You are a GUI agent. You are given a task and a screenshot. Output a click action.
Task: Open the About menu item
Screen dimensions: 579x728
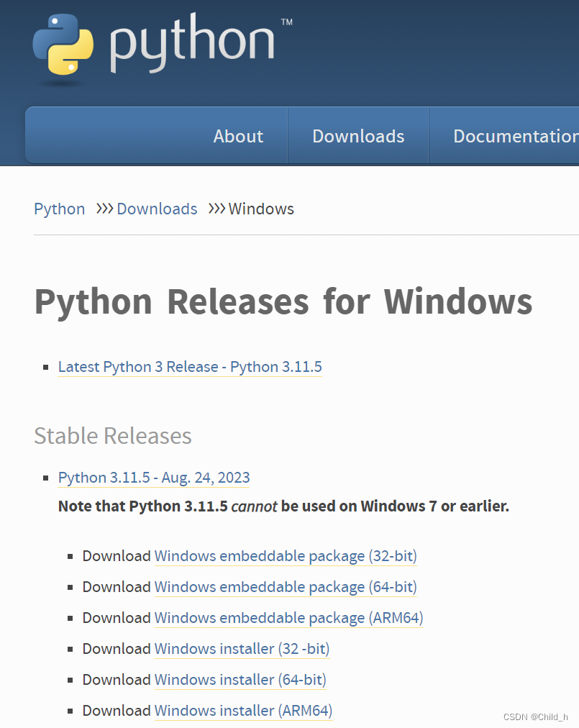point(238,136)
